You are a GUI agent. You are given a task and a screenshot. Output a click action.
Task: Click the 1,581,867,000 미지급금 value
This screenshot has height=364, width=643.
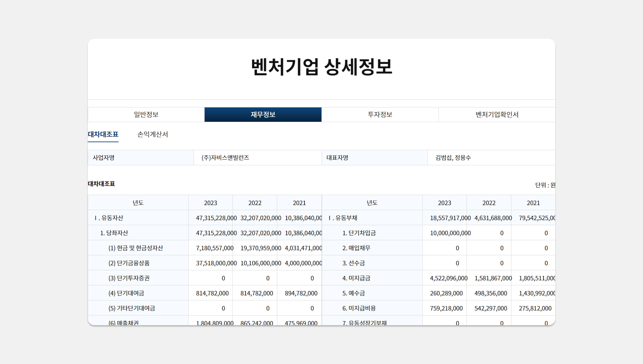pos(493,278)
